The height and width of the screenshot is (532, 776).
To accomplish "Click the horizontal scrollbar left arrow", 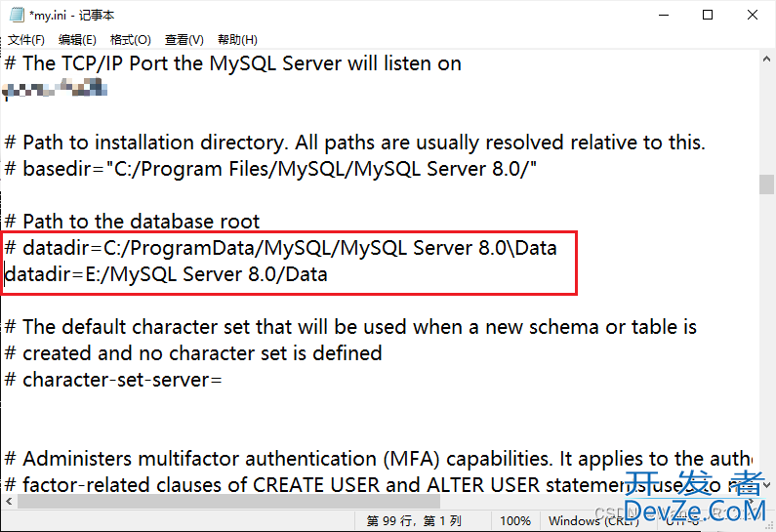I will 9,502.
